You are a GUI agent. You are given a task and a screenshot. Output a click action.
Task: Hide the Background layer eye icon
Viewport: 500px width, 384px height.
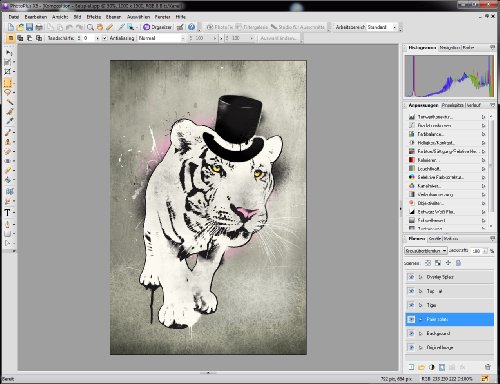[411, 333]
